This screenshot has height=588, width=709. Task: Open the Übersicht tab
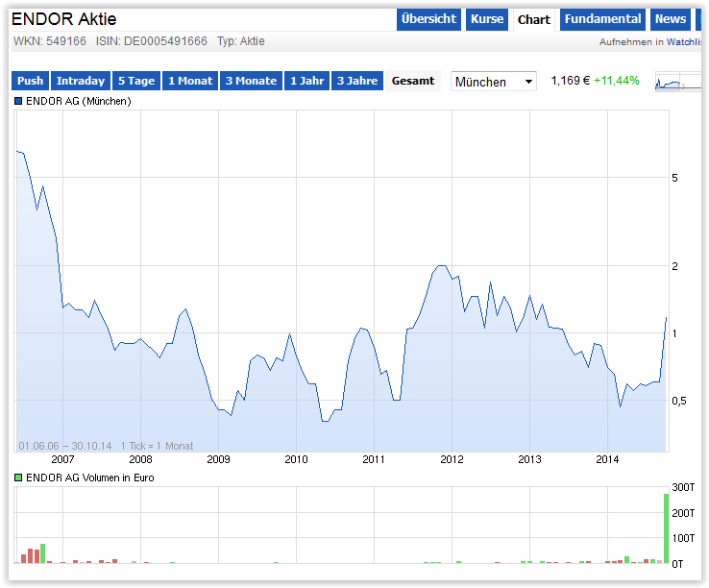(x=428, y=19)
